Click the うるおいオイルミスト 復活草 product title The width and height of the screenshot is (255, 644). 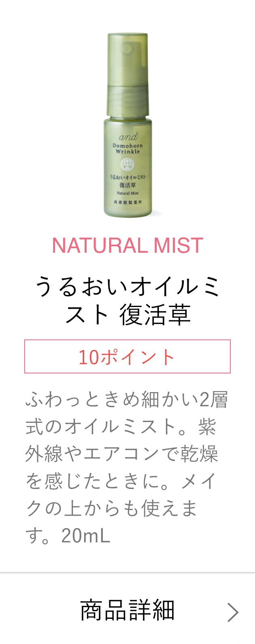coord(127,301)
